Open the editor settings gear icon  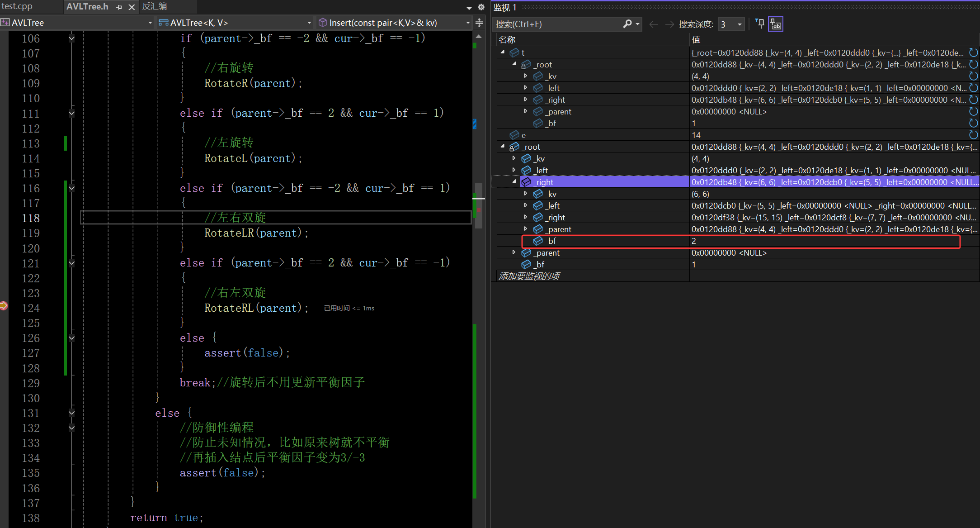[x=481, y=7]
